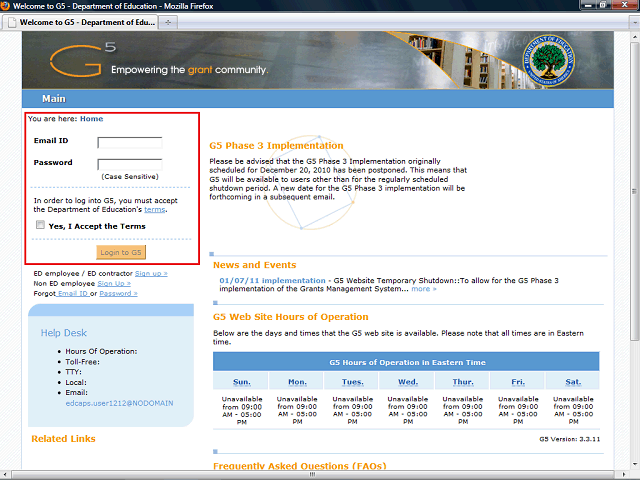640x480 pixels.
Task: Open 01/07/11 implementation news link
Action: click(x=272, y=280)
